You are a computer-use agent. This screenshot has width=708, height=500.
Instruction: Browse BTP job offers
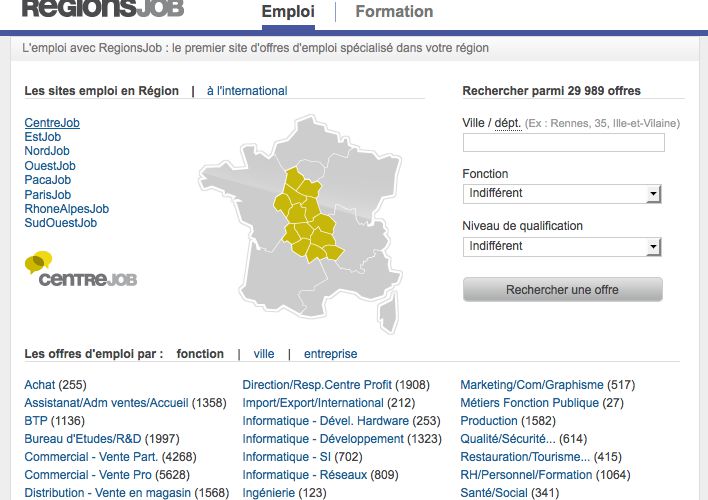click(36, 421)
